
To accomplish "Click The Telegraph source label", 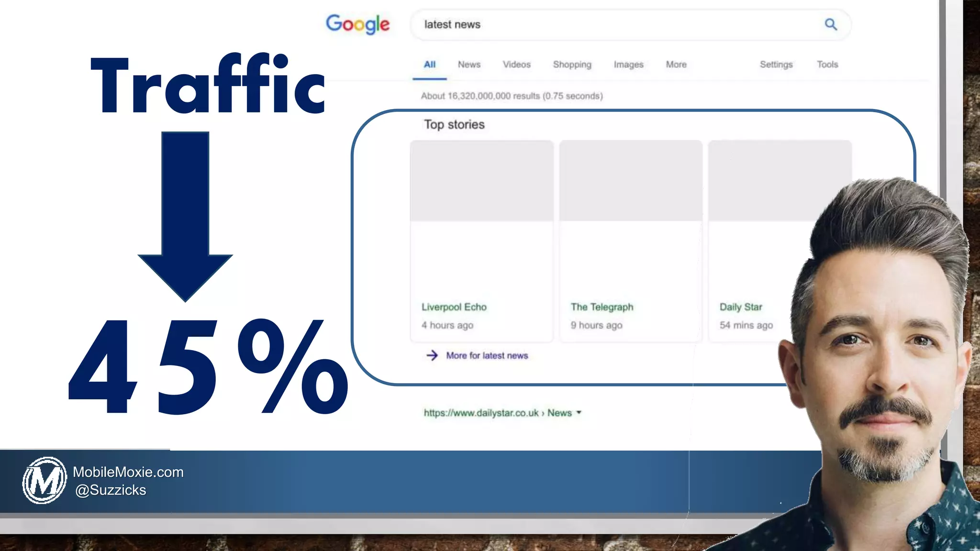I will [601, 307].
